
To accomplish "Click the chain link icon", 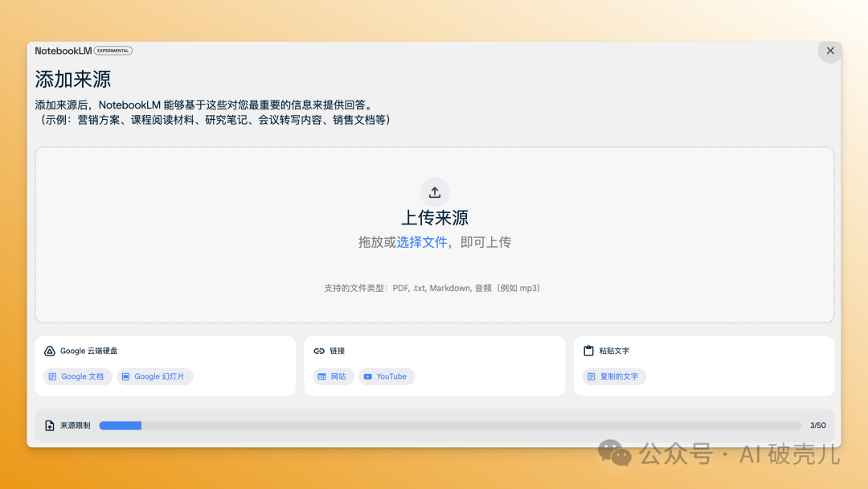I will (319, 351).
